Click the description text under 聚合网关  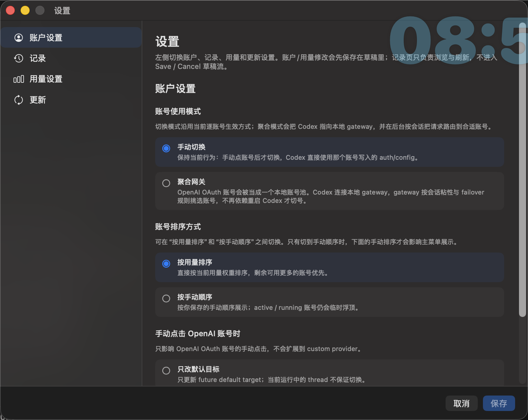click(x=331, y=196)
